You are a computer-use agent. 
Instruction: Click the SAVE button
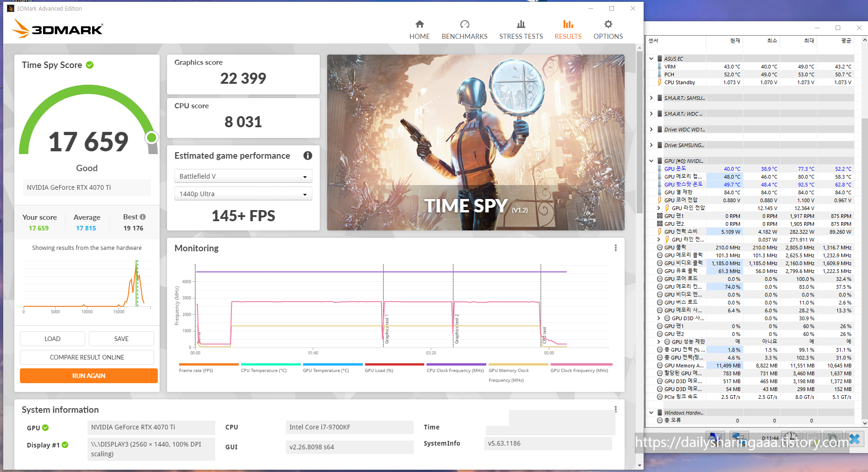click(x=121, y=339)
